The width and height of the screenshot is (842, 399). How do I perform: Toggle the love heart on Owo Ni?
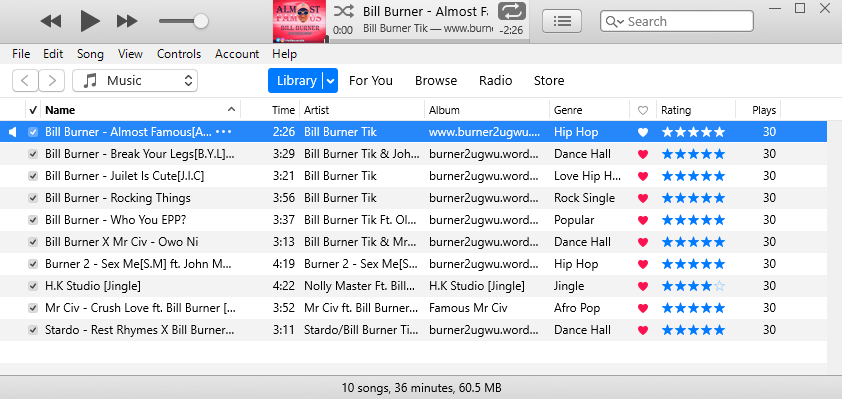pyautogui.click(x=643, y=243)
